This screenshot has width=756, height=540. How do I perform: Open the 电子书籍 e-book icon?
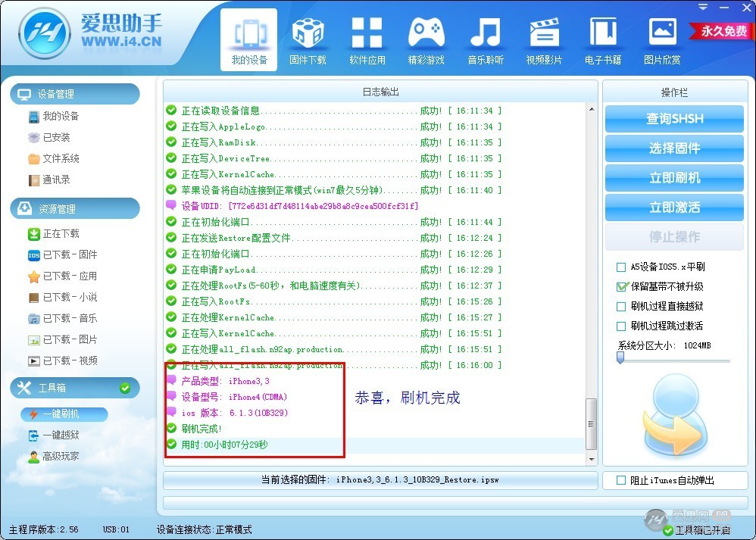[603, 34]
